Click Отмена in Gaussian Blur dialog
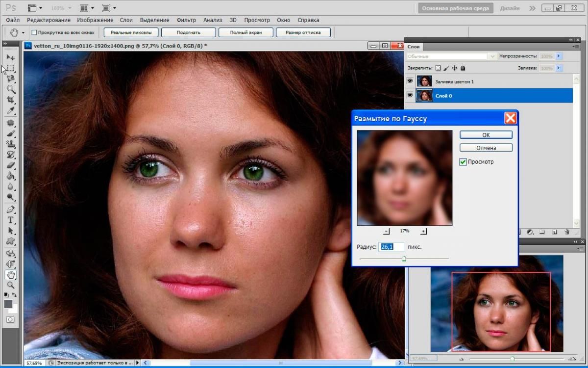Viewport: 588px width, 368px height. click(486, 148)
